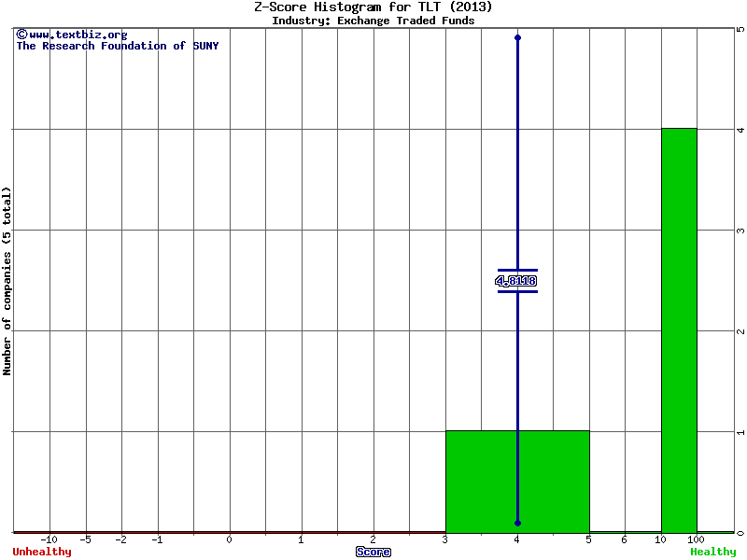Click the x-axis tick label 1

click(x=301, y=539)
